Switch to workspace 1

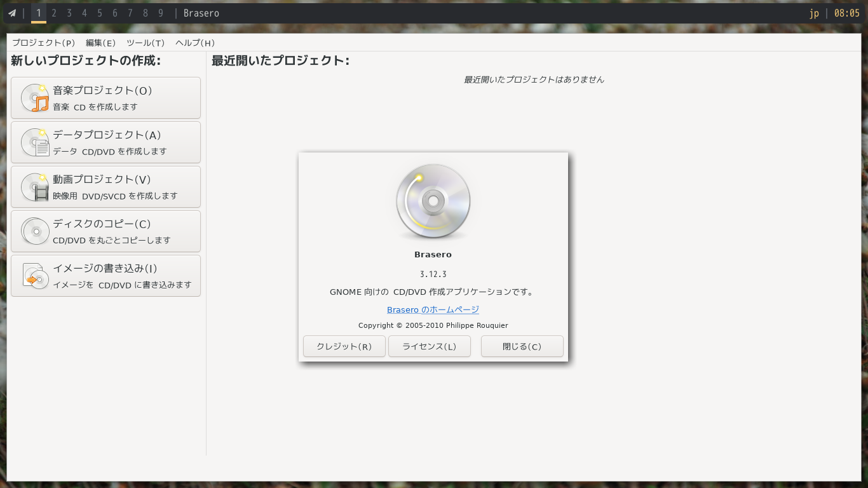(38, 13)
